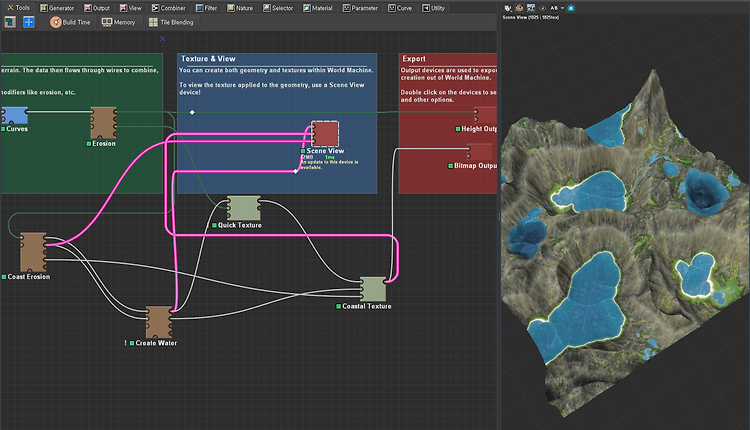
Task: Select the Height Output device node
Action: 485,115
